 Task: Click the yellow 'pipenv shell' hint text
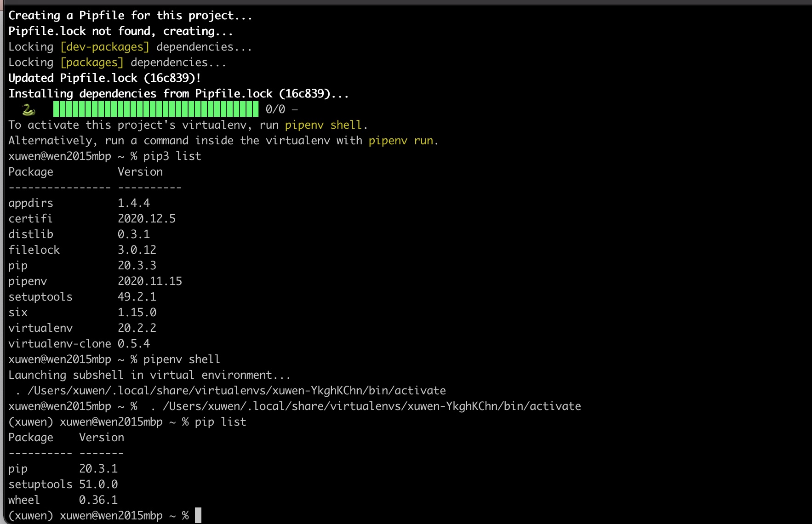323,125
